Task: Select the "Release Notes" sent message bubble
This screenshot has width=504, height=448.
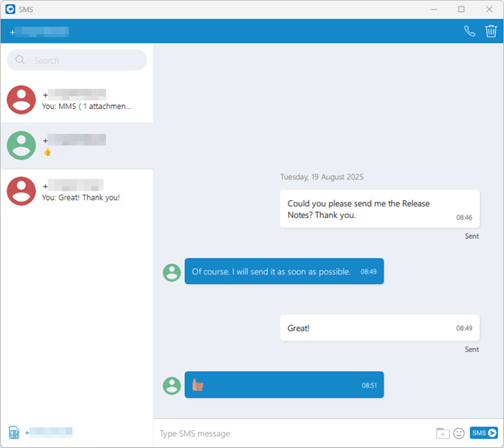Action: [x=379, y=209]
